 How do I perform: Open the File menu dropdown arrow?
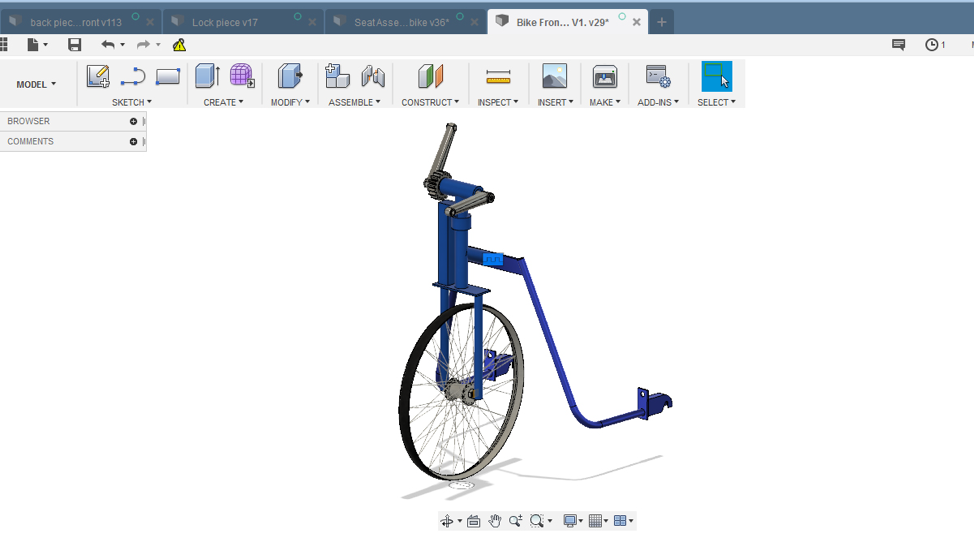(x=45, y=45)
